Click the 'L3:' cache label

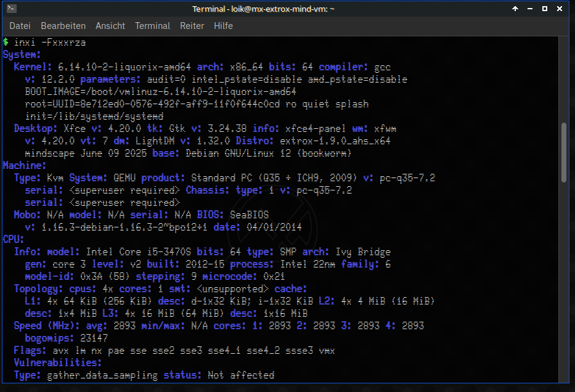110,314
